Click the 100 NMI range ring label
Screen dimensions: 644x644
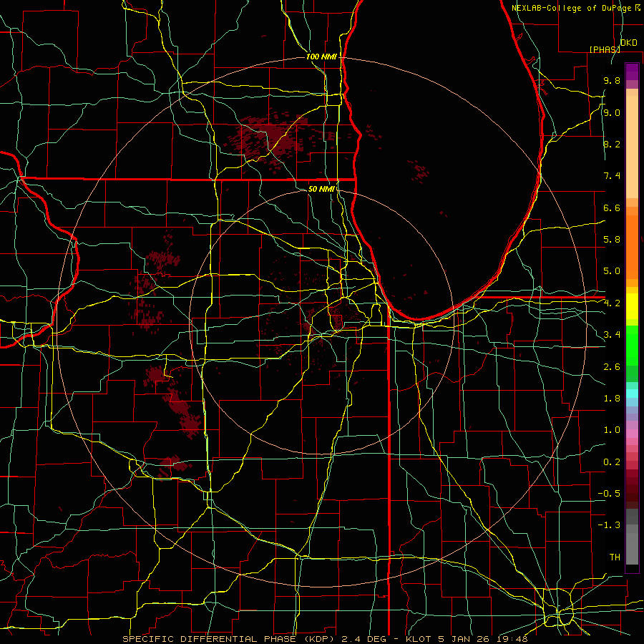pos(321,57)
